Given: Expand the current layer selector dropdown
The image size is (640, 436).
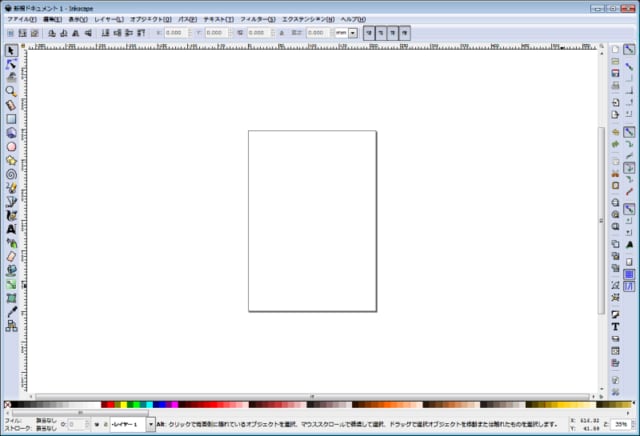Looking at the screenshot, I should pyautogui.click(x=150, y=424).
